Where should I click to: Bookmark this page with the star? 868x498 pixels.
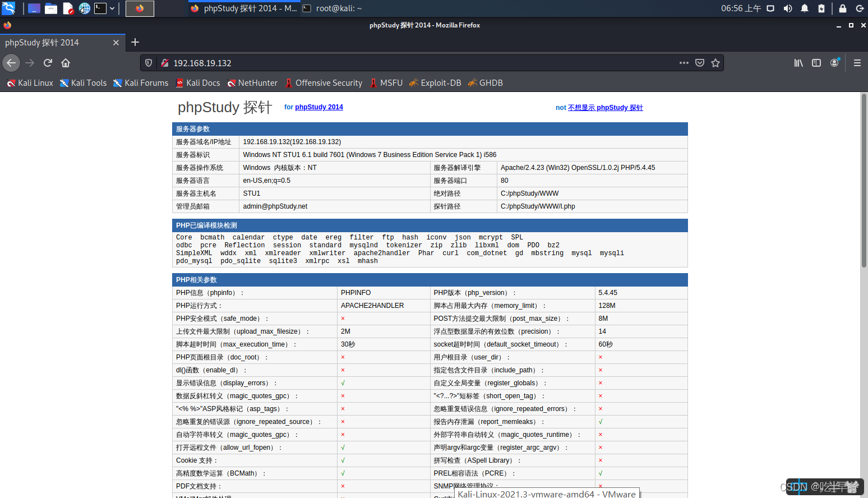[715, 63]
